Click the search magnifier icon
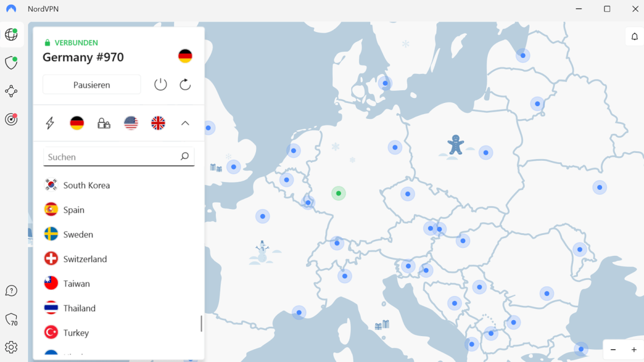The image size is (644, 362). [x=185, y=157]
